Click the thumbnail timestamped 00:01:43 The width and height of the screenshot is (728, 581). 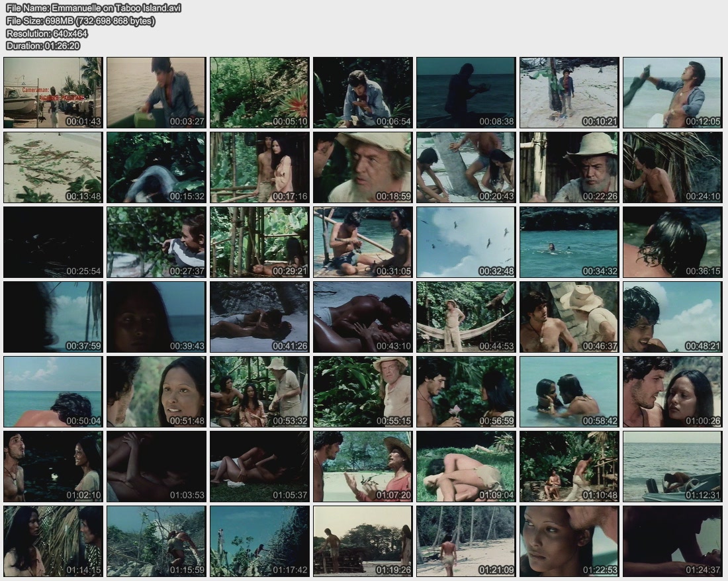point(53,92)
